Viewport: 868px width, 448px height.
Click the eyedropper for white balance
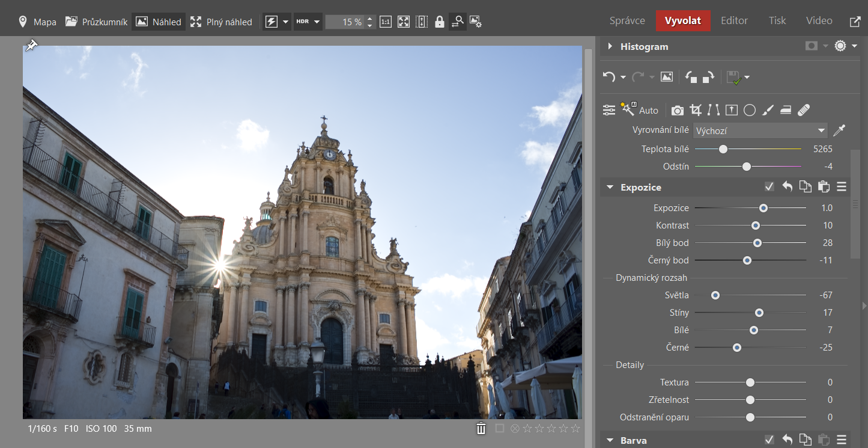pos(839,130)
